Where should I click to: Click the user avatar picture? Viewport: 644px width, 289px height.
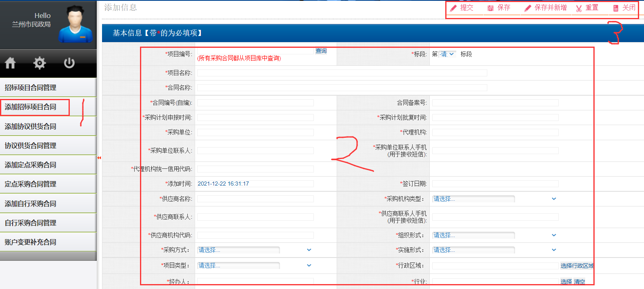[x=76, y=24]
